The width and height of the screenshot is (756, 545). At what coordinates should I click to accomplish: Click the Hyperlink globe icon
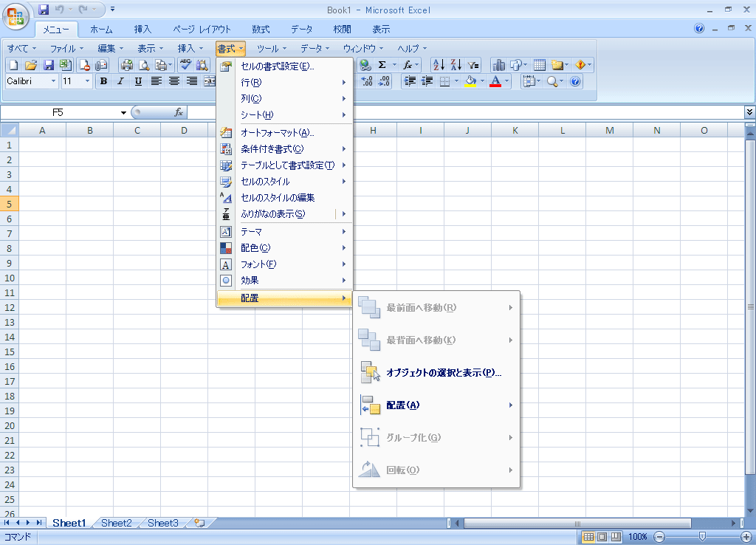365,65
